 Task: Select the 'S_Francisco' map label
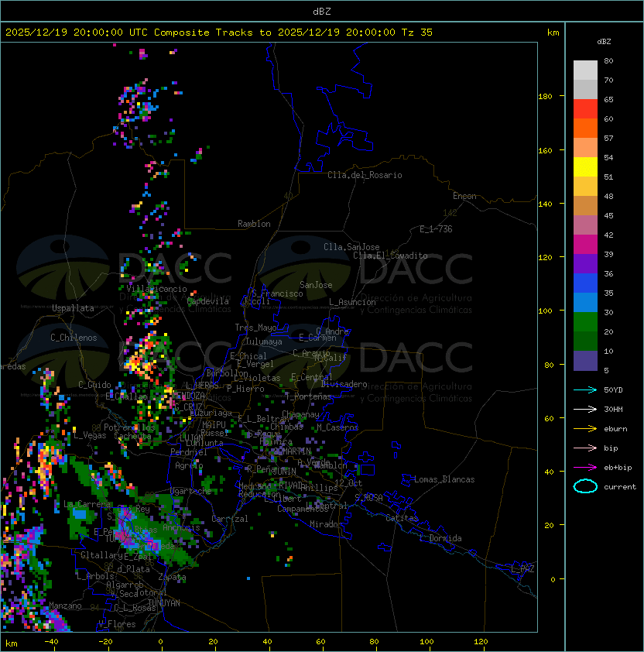[x=277, y=293]
